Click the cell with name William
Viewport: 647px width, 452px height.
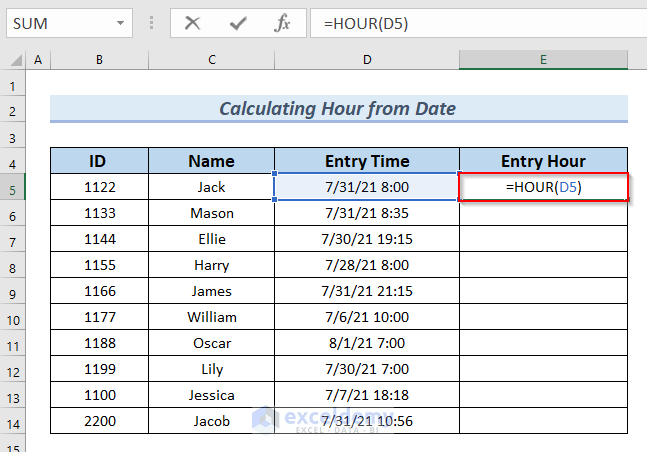coord(212,317)
